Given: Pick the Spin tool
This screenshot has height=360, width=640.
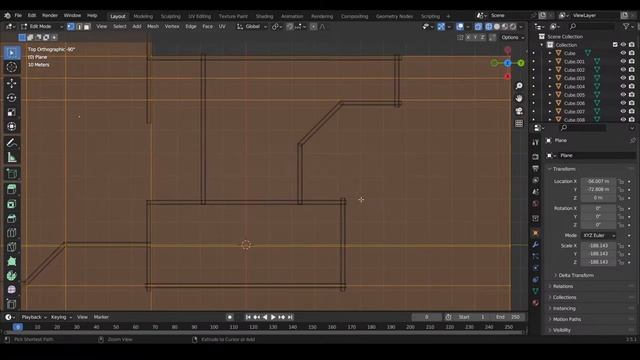Looking at the screenshot, I should click(x=11, y=276).
